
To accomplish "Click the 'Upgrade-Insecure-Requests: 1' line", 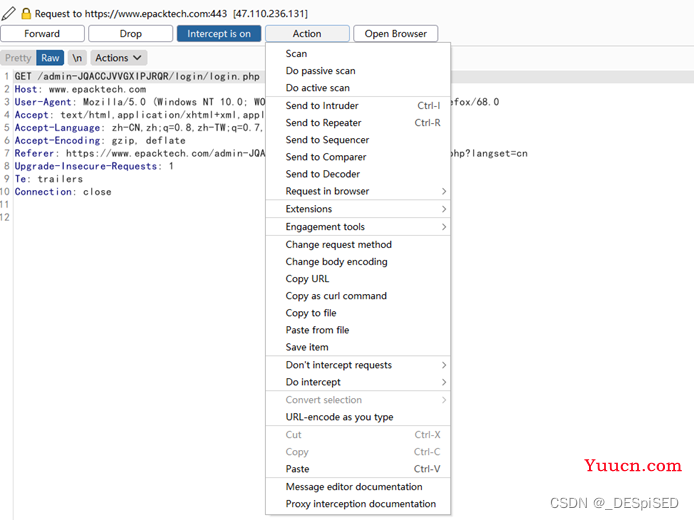I will 94,166.
